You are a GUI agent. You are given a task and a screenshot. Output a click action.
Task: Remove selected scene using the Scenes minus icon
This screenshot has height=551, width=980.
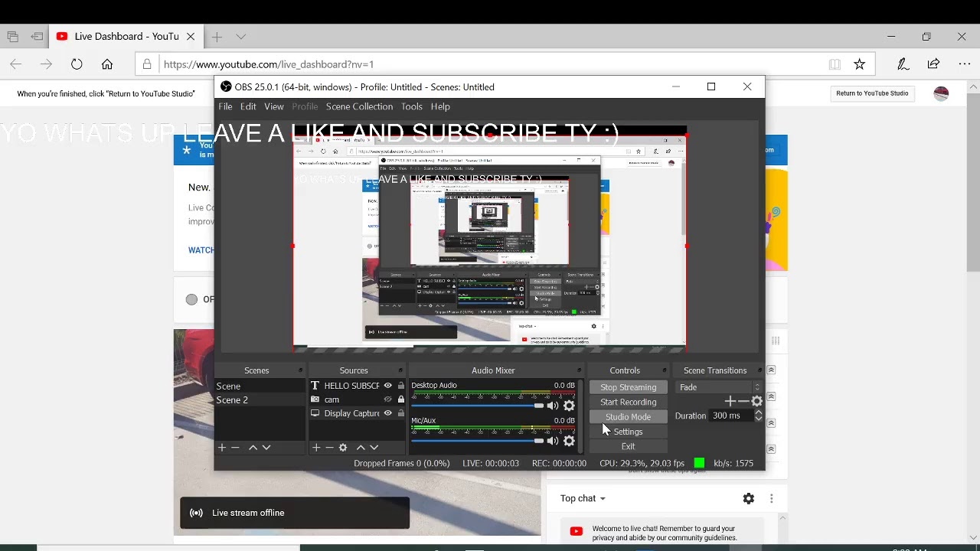point(236,448)
